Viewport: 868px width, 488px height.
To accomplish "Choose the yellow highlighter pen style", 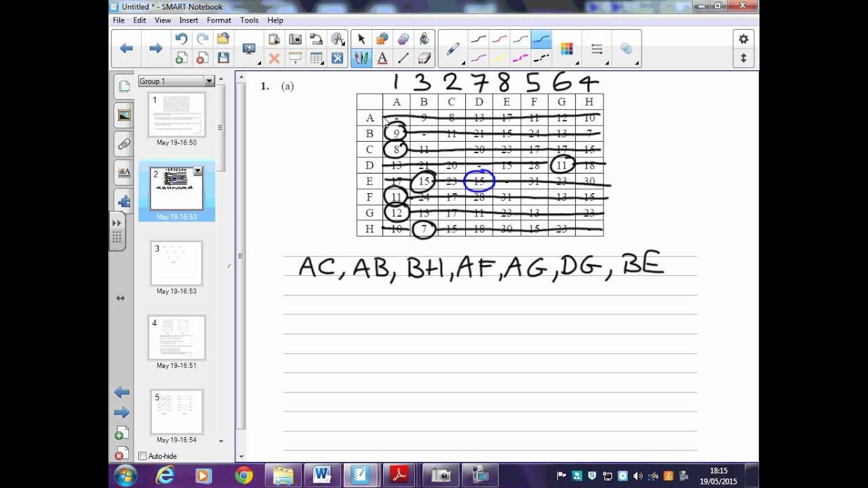I will pos(500,58).
